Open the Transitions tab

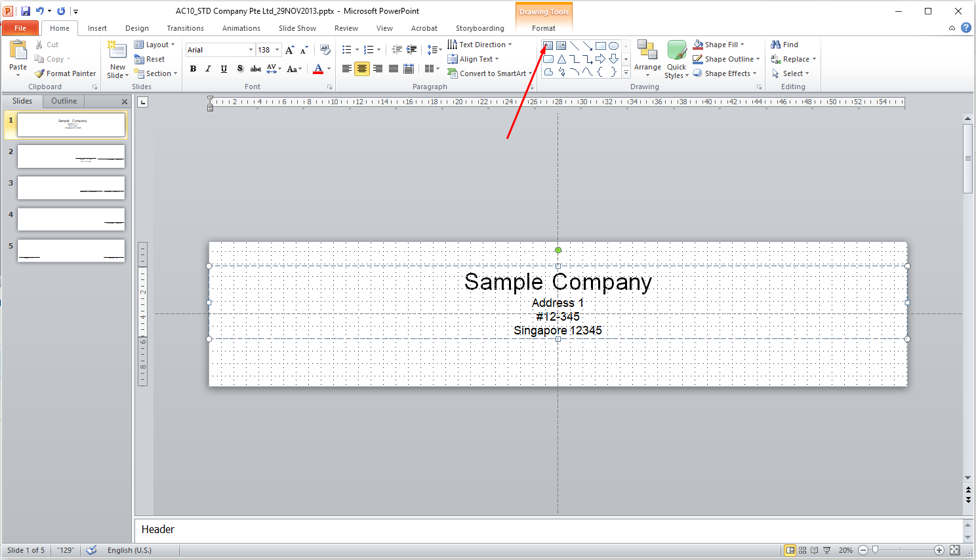pyautogui.click(x=185, y=28)
